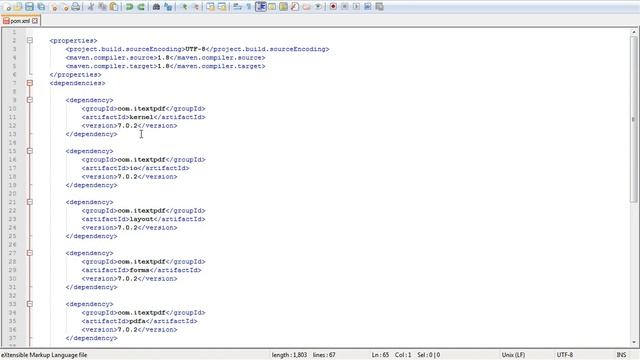Fold the io dependency at line 15

tap(30, 151)
